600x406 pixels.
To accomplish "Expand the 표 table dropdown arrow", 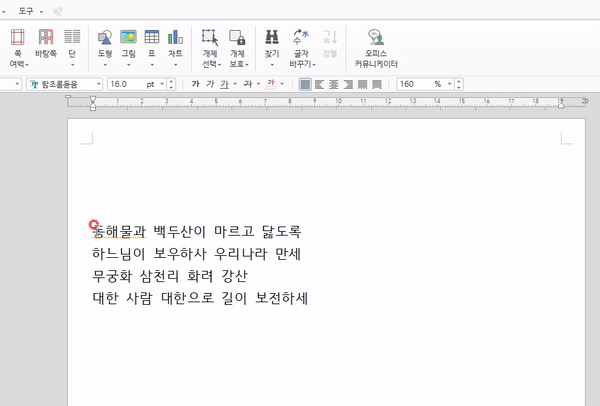I will [x=152, y=65].
